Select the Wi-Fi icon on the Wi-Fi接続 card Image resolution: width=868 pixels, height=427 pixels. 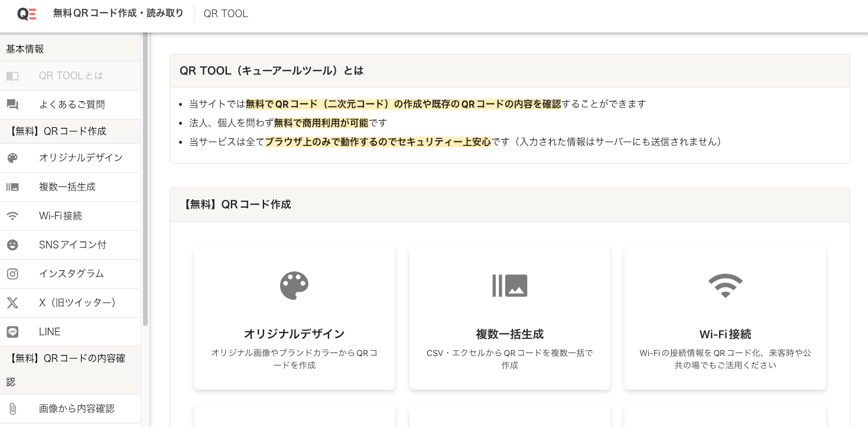[x=725, y=284]
